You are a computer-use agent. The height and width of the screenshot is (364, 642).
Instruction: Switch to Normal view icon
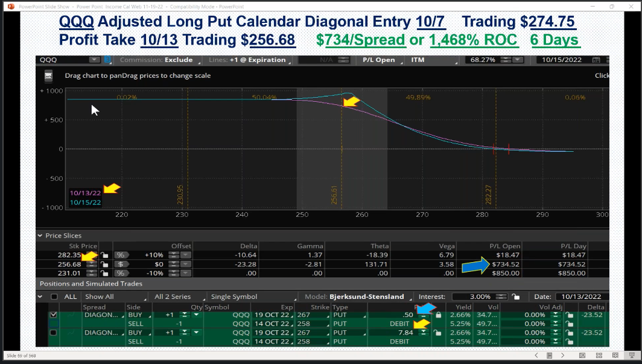point(582,356)
